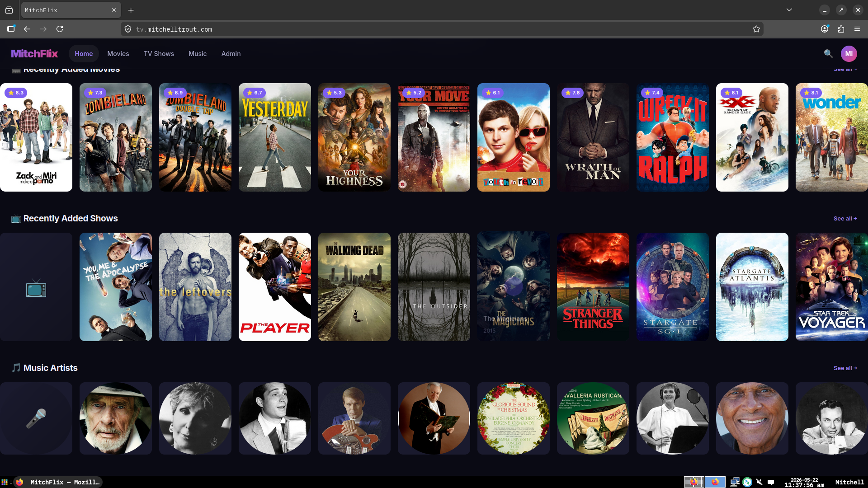Open Stargate SG-1 show poster
Screen dimensions: 868x488
click(673, 287)
